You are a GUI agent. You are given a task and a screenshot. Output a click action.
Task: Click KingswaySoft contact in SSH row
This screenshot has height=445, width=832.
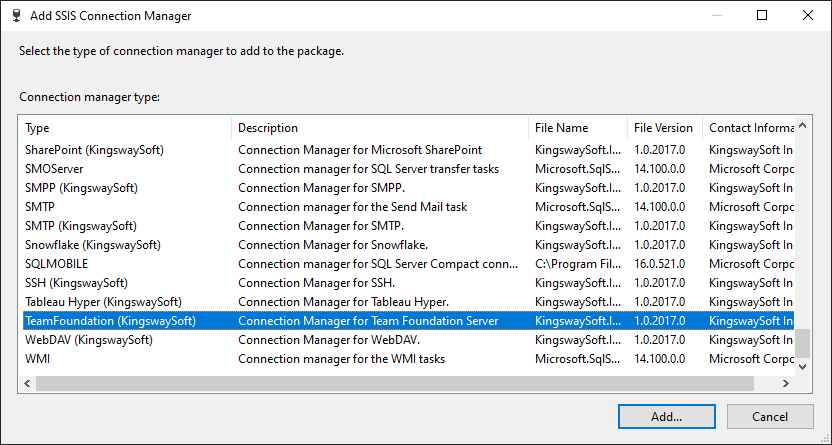pyautogui.click(x=751, y=283)
